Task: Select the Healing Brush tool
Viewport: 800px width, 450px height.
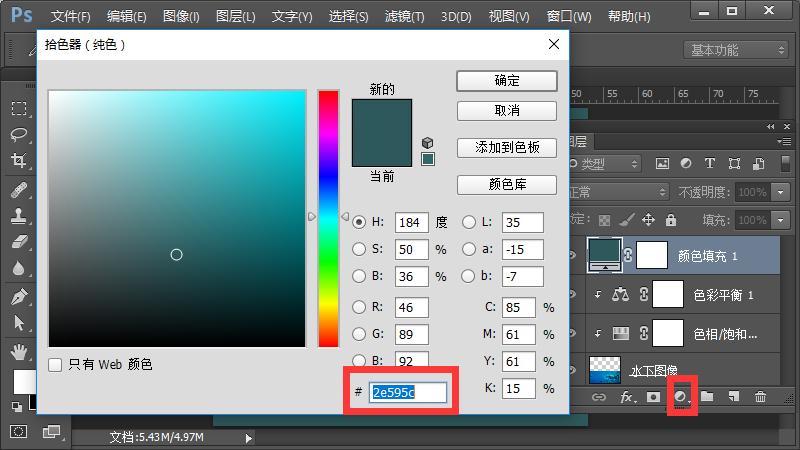Action: pos(19,190)
